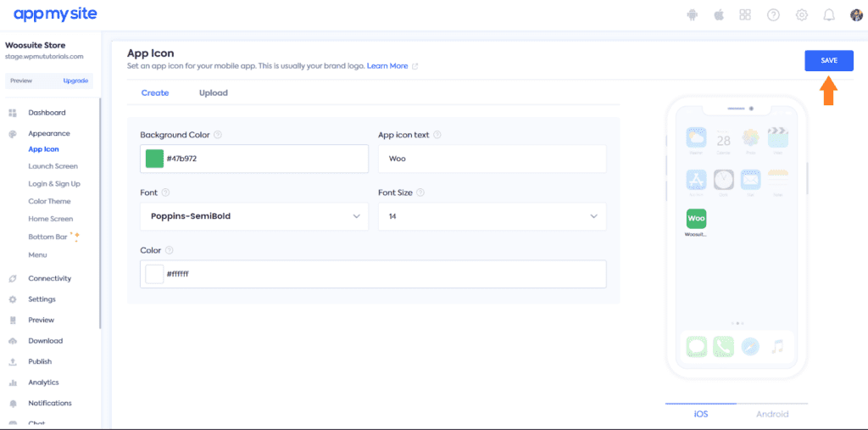Click the Learn More link

[387, 66]
